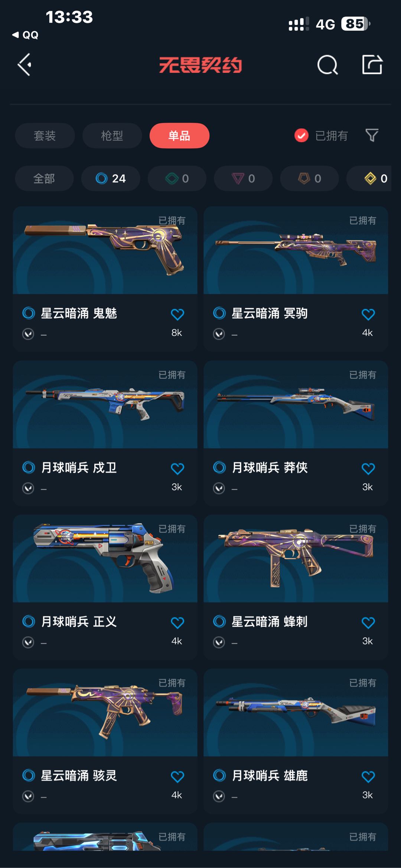The height and width of the screenshot is (868, 401).
Task: Open the 月球哨兵 莽侠 skin thumbnail
Action: (296, 404)
